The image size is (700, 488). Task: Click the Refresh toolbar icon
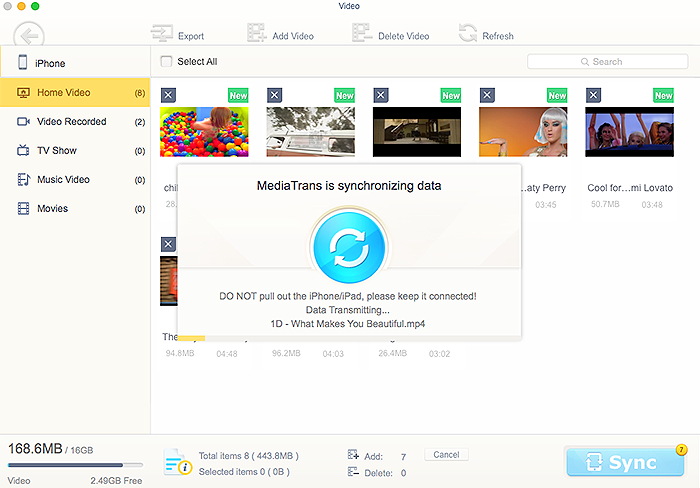[468, 33]
